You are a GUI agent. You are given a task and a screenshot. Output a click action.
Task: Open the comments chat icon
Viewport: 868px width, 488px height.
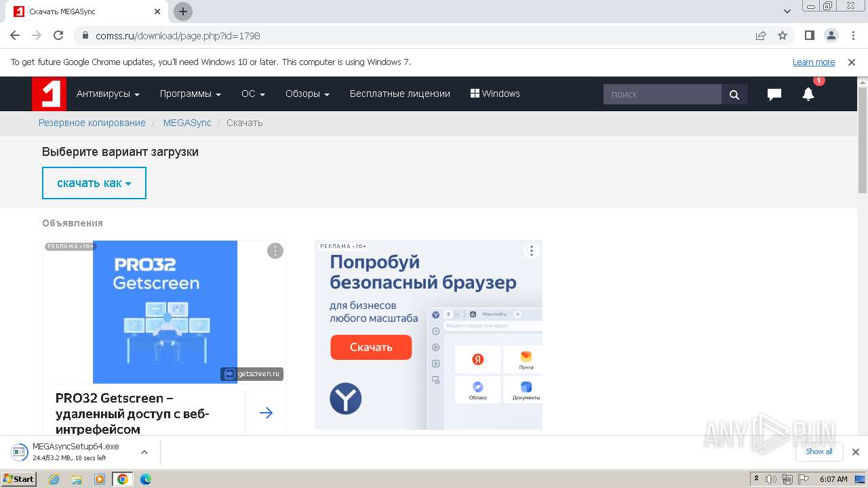(x=774, y=95)
